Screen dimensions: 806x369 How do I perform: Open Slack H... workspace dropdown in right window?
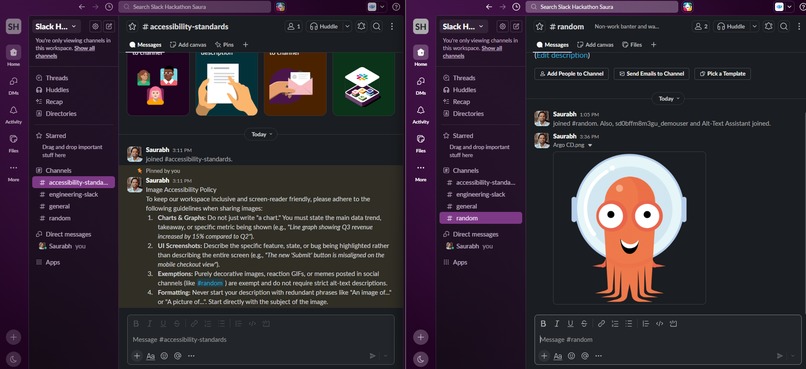(x=463, y=26)
